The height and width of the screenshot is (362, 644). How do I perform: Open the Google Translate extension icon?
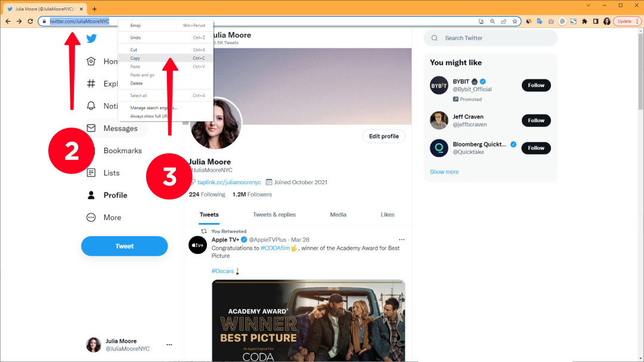[x=540, y=21]
